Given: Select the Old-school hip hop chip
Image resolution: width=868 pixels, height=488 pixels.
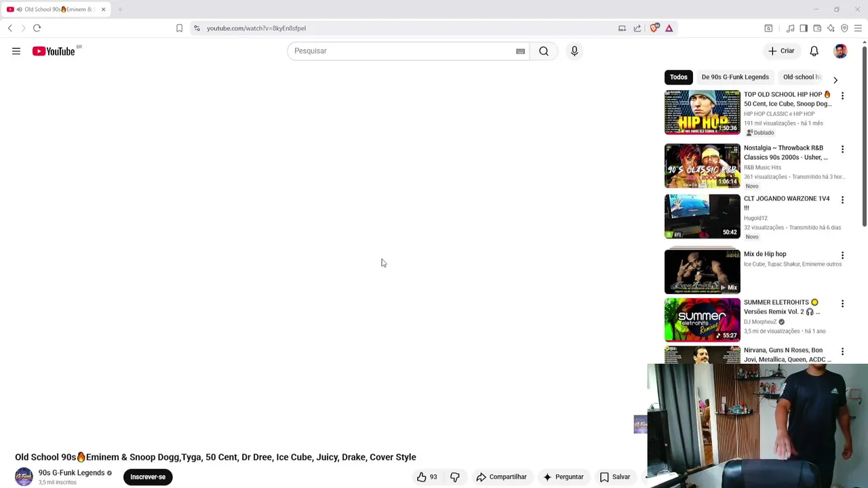Looking at the screenshot, I should point(801,77).
